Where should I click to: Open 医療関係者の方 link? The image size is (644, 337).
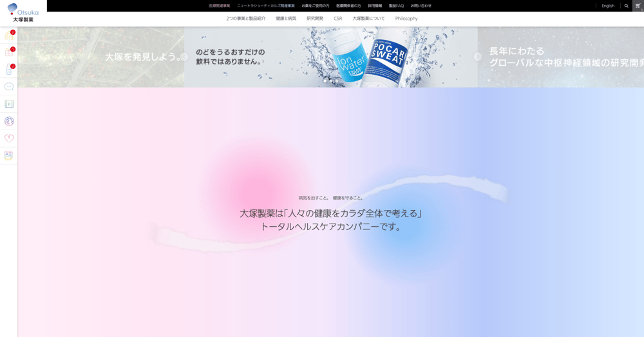348,6
